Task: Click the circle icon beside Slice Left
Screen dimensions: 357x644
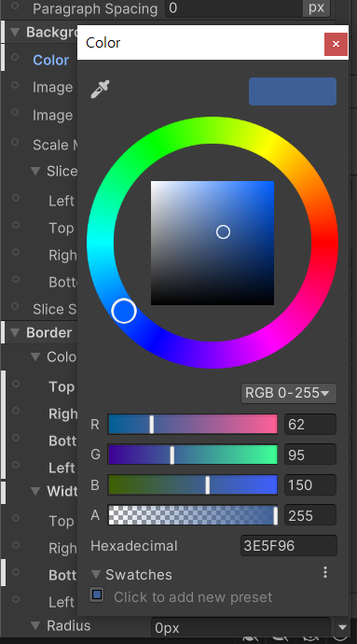Action: [16, 198]
